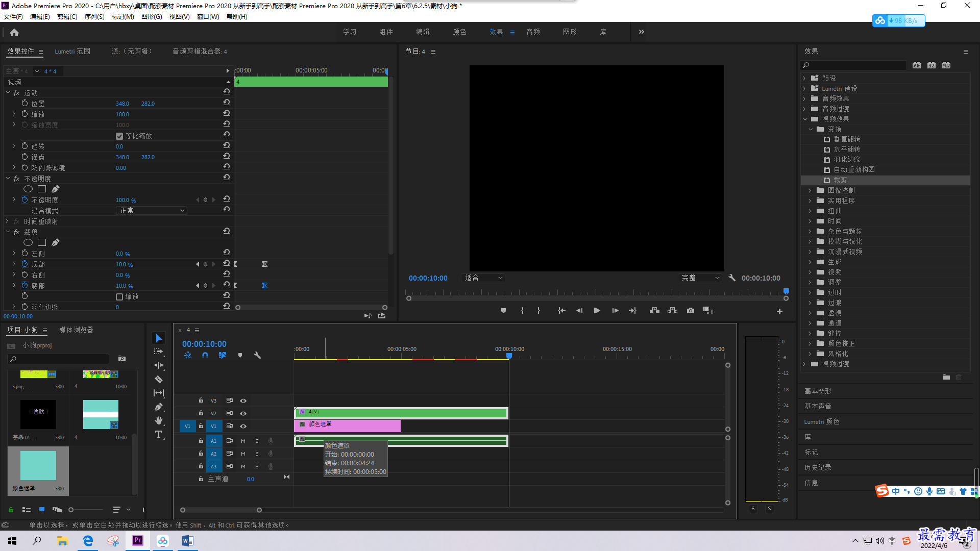This screenshot has width=980, height=551.
Task: Mute audio track A1
Action: (243, 441)
